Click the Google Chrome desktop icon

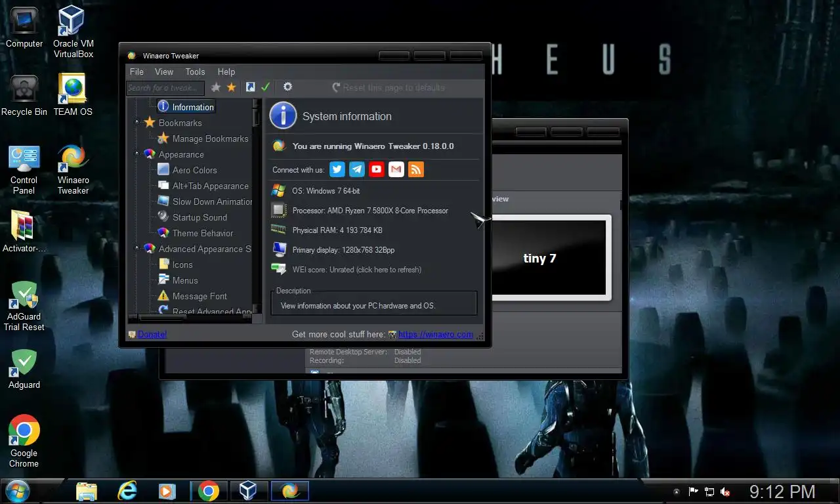24,441
